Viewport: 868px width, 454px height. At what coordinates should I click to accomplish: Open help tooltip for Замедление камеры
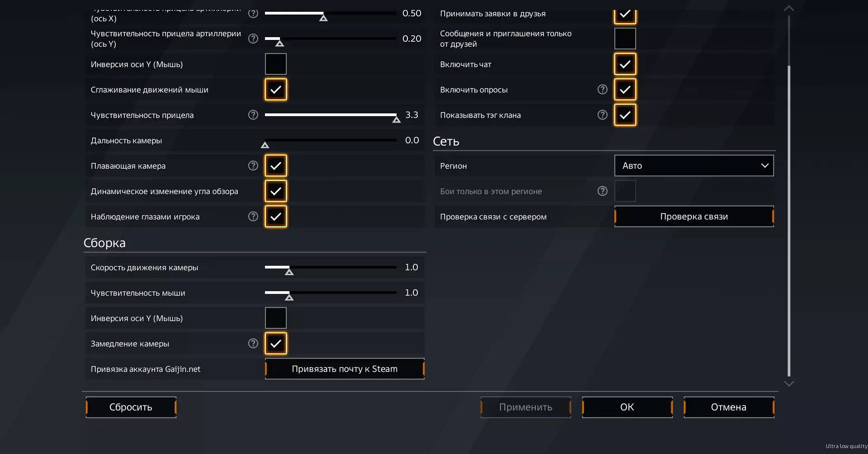point(253,344)
